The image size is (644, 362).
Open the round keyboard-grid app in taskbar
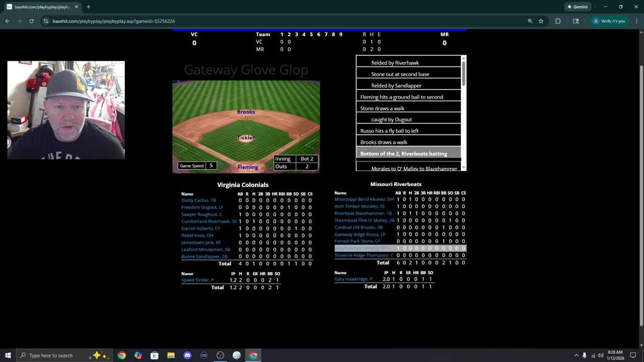(x=204, y=355)
